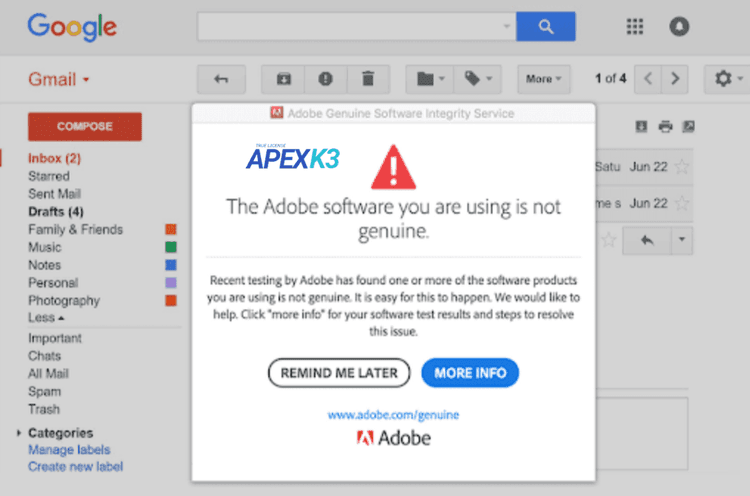Star the first Jun 22 message
Image resolution: width=750 pixels, height=496 pixels.
click(x=682, y=166)
